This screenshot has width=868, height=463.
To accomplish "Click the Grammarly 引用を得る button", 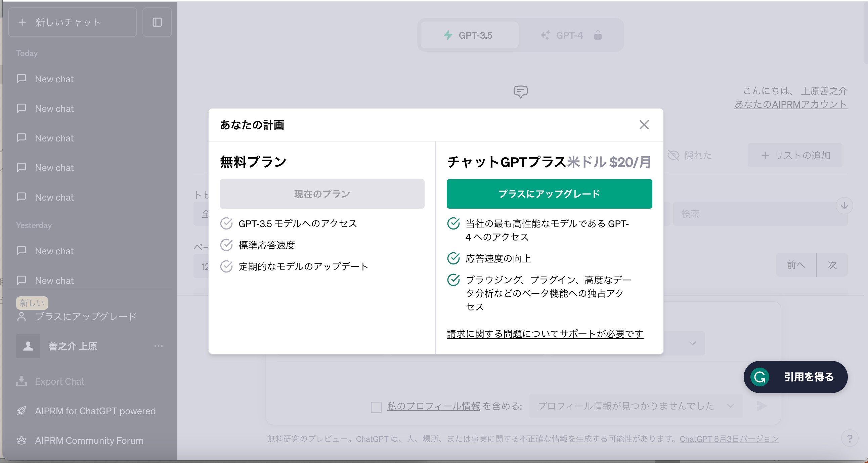I will click(795, 377).
